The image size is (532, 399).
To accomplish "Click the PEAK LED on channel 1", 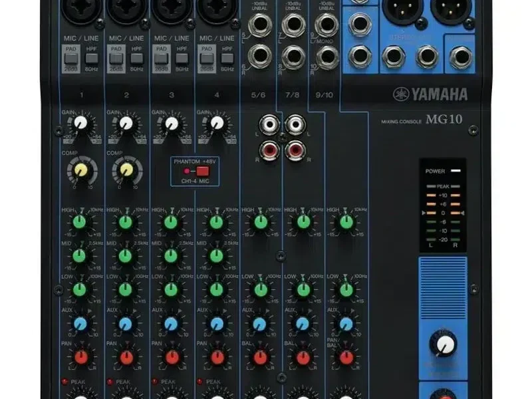I will coord(65,380).
